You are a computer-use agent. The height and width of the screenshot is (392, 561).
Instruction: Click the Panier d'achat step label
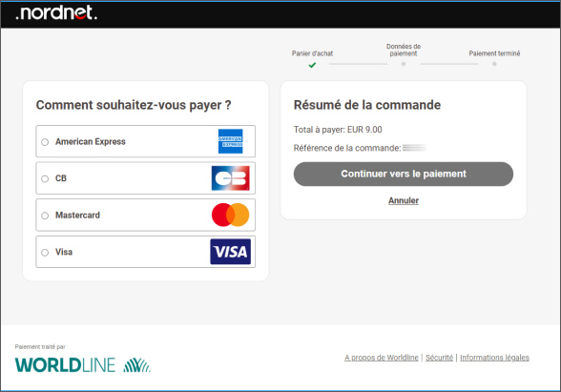312,53
